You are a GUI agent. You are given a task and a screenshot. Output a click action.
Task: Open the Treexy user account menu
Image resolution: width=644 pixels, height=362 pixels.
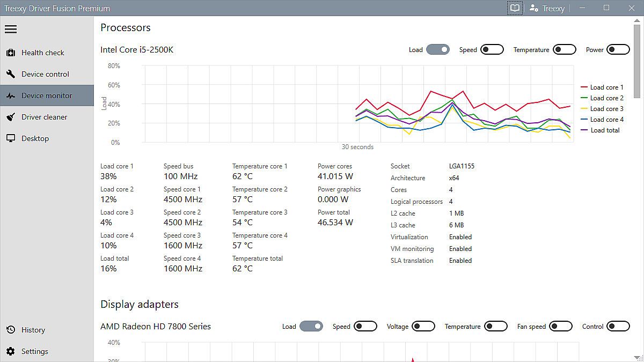tap(547, 8)
